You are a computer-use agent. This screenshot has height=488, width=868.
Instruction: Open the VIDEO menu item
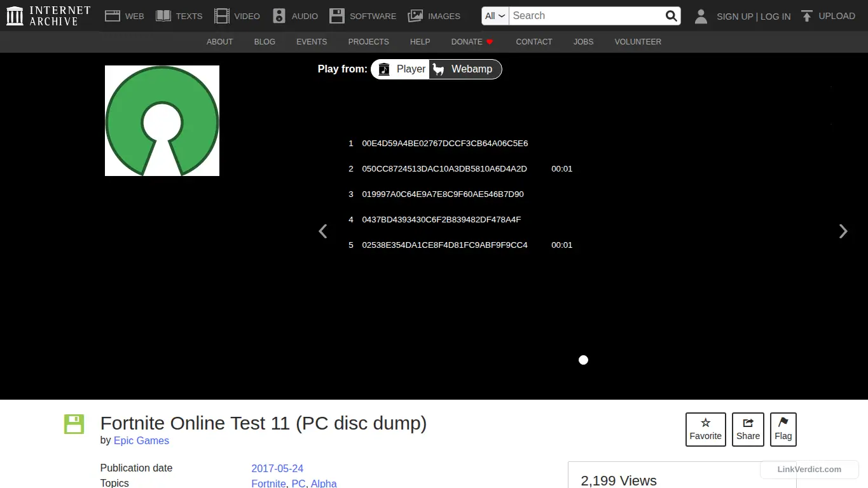point(247,17)
